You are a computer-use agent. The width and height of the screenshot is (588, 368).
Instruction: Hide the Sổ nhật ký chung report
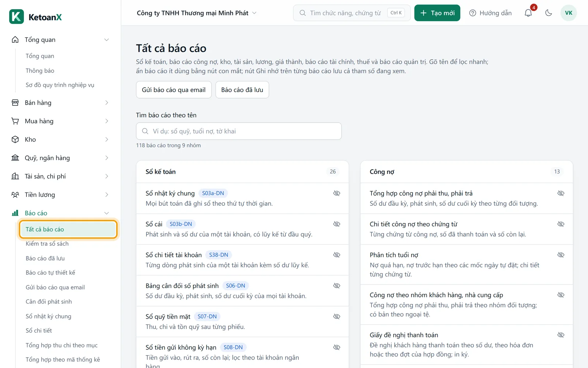tap(337, 193)
